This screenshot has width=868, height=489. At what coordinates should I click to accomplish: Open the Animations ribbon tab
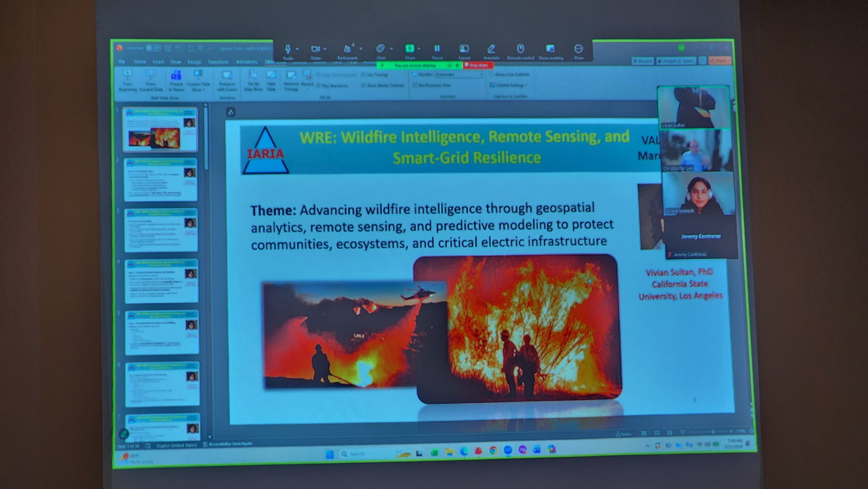click(247, 62)
